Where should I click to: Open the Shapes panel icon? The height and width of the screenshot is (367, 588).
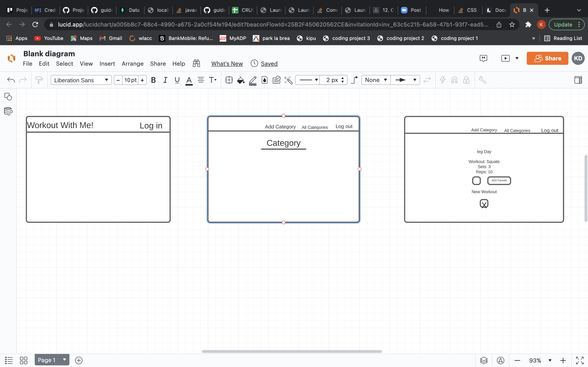[x=8, y=97]
